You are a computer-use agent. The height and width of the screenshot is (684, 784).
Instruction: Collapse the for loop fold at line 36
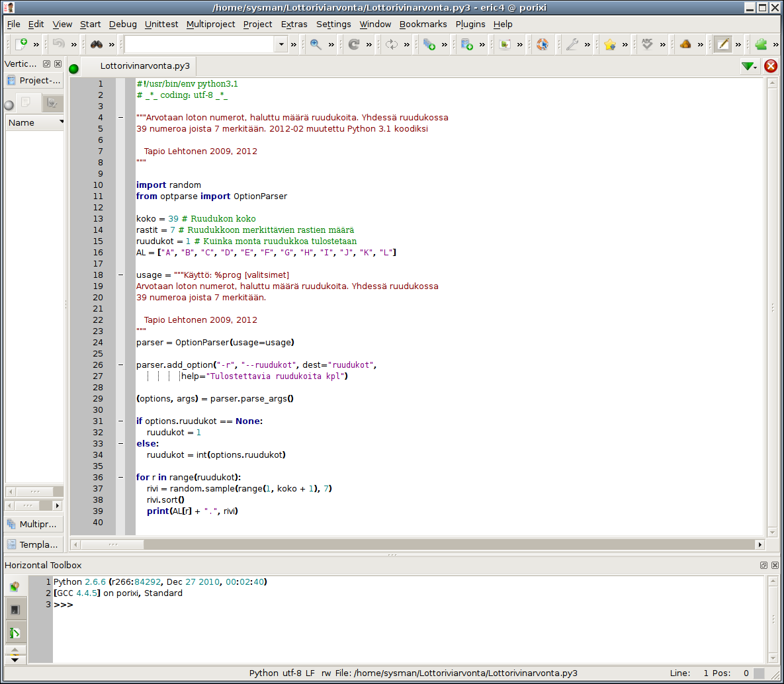tap(120, 478)
